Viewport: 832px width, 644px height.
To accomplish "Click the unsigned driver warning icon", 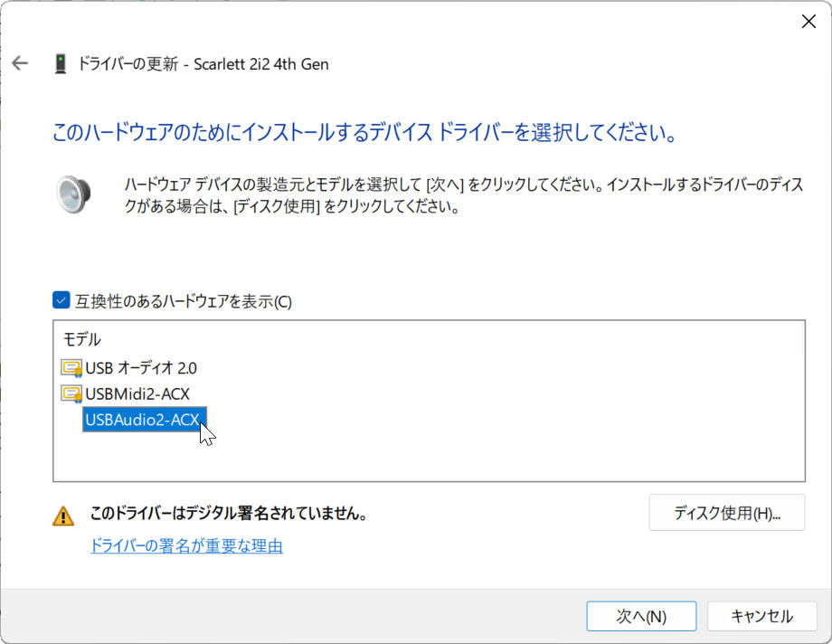I will [x=63, y=516].
